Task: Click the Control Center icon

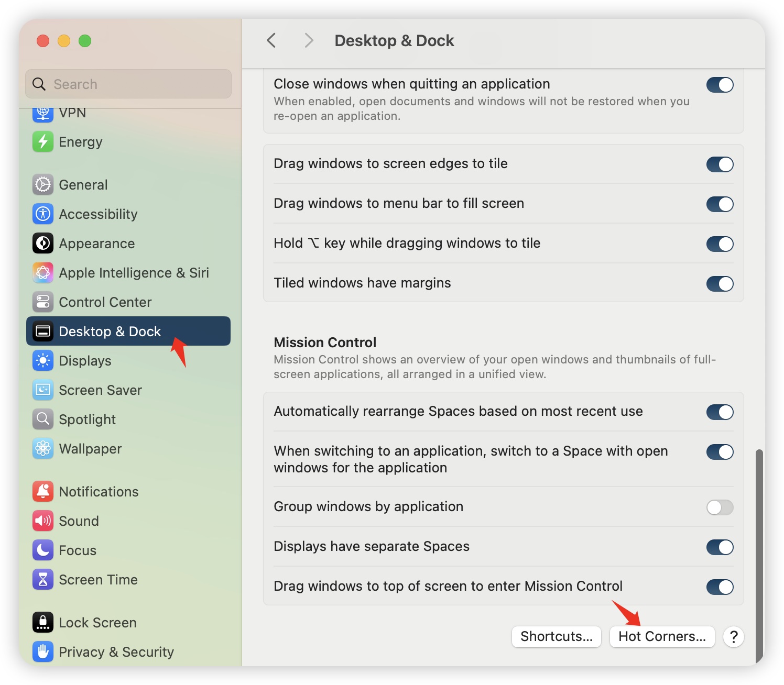Action: pyautogui.click(x=43, y=302)
